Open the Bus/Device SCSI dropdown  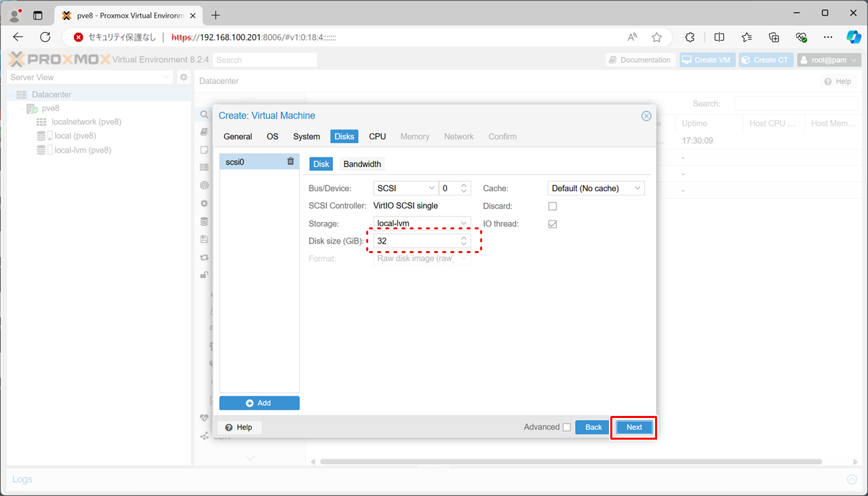click(405, 189)
